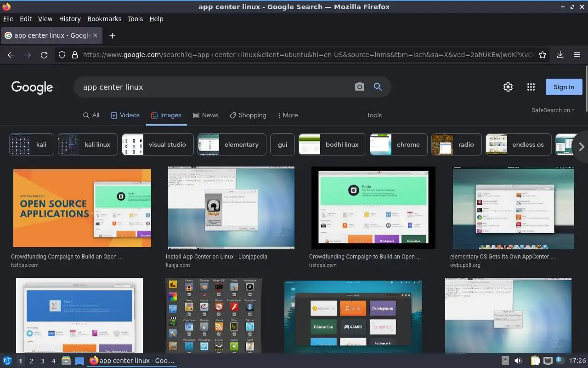
Task: Filter results by kali linux chip
Action: click(x=88, y=144)
